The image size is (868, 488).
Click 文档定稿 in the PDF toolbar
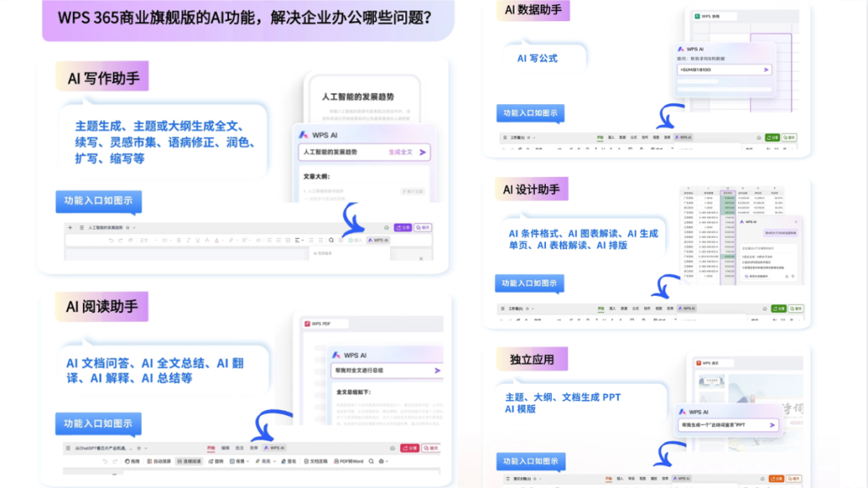coord(316,462)
